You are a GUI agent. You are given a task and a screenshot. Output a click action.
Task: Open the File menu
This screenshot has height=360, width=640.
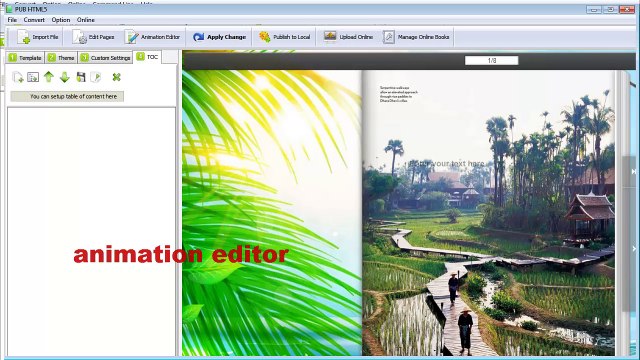pyautogui.click(x=12, y=20)
